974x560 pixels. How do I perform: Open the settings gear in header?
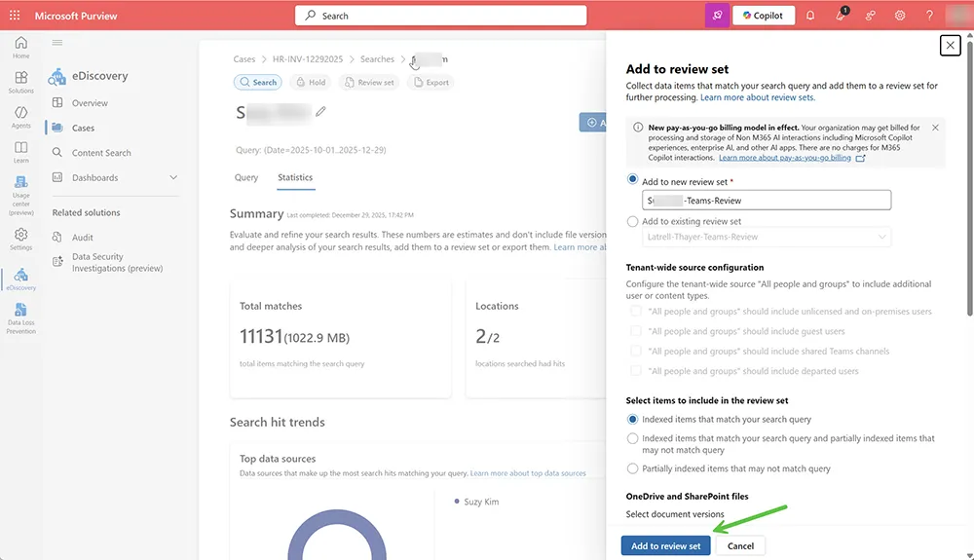pyautogui.click(x=900, y=16)
